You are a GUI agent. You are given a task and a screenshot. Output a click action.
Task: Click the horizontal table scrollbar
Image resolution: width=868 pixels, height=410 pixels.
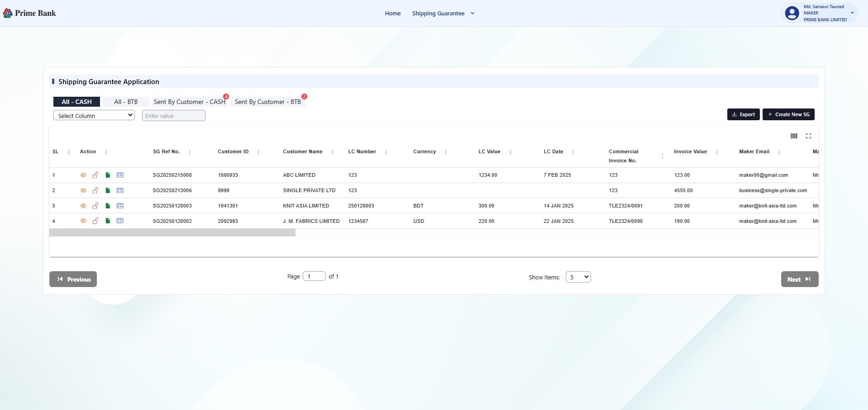(172, 232)
